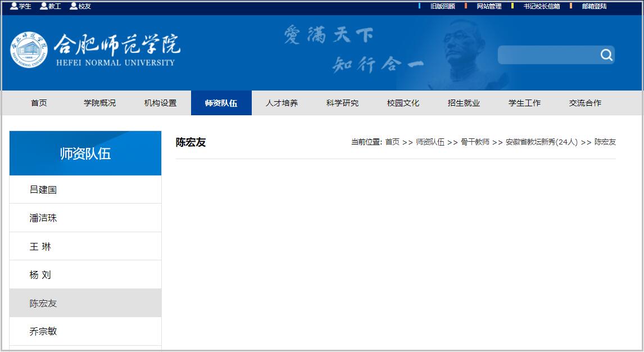
Task: Click the 首页 breadcrumb link
Action: (392, 142)
